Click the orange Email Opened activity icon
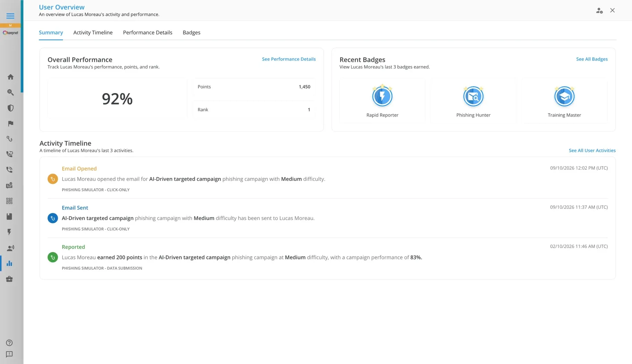The height and width of the screenshot is (364, 632). [53, 179]
